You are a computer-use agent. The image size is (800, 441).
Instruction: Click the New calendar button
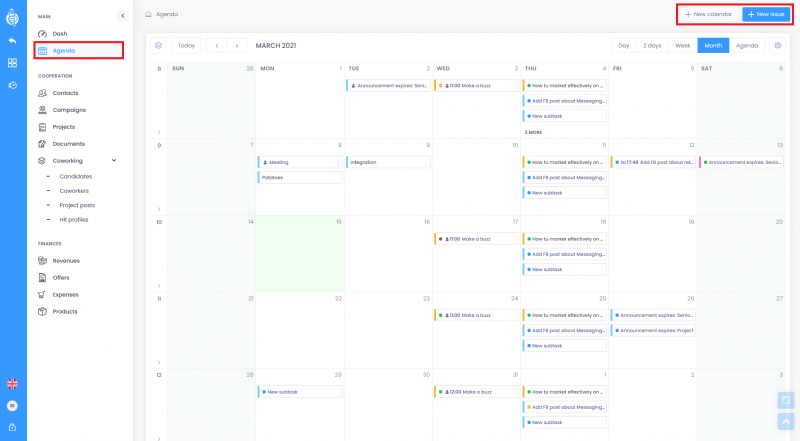coord(708,14)
